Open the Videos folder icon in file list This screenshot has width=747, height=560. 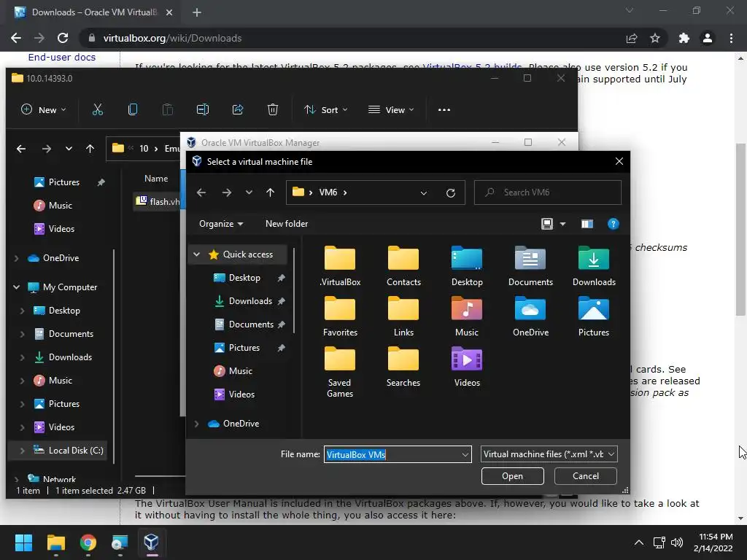(x=467, y=367)
